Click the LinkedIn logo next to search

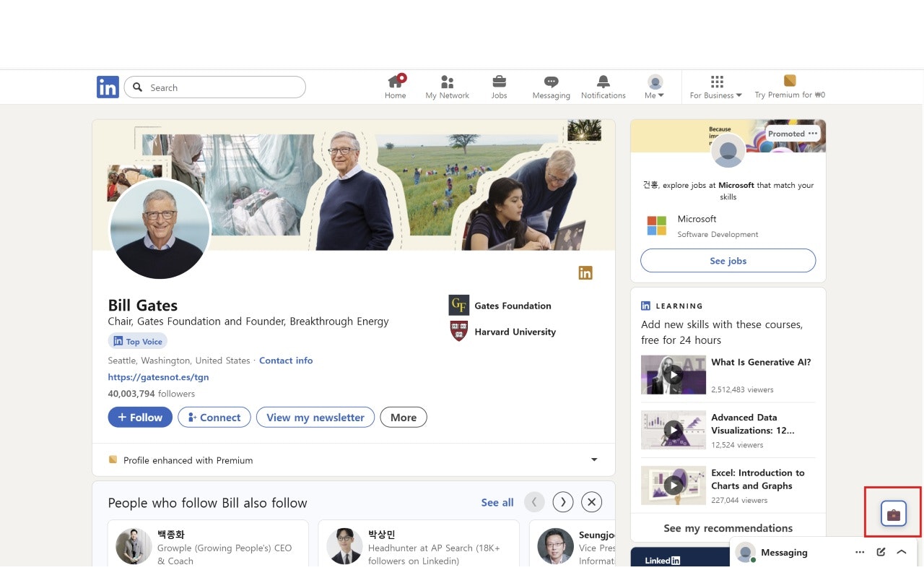coord(107,87)
